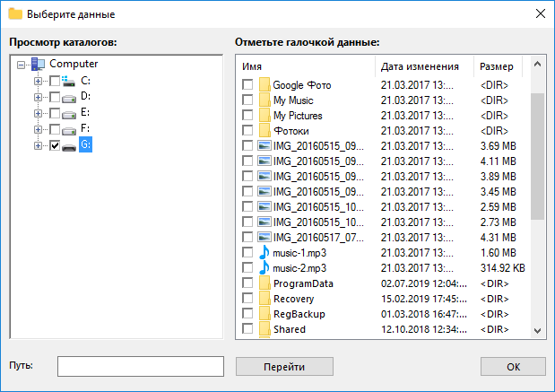
Task: Sort by the Имя column header
Action: click(x=305, y=66)
